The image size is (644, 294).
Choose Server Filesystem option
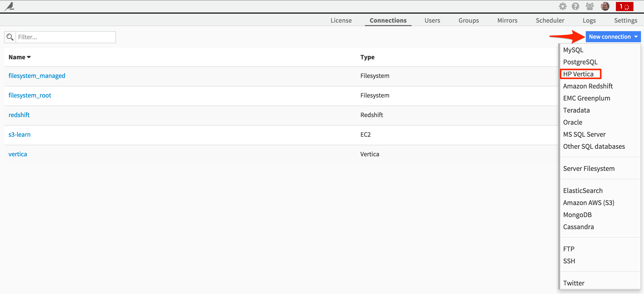click(589, 169)
